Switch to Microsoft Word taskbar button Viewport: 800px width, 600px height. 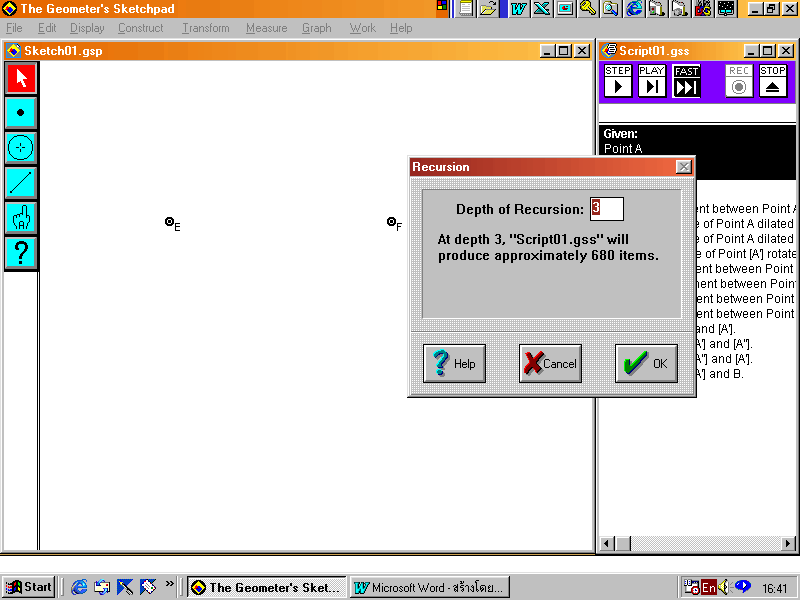click(x=429, y=588)
